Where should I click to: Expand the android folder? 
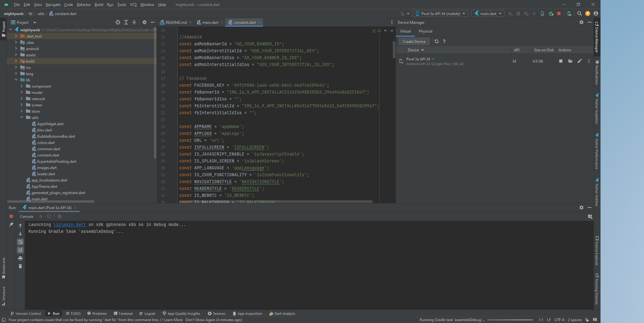16,49
